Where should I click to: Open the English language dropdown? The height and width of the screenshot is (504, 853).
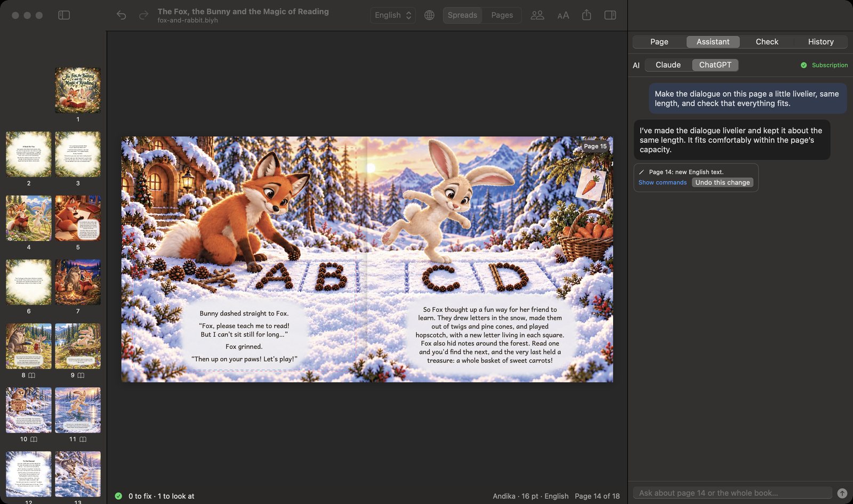(393, 15)
